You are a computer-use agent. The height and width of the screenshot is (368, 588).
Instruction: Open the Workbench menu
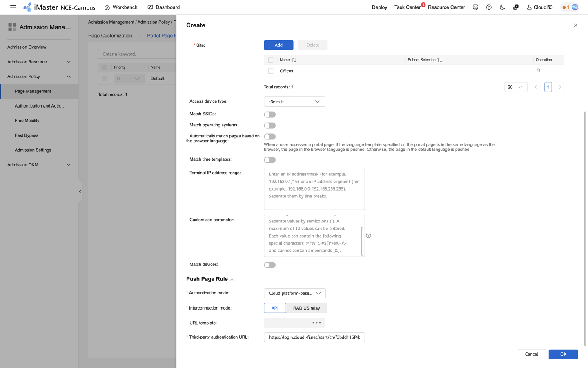tap(120, 7)
